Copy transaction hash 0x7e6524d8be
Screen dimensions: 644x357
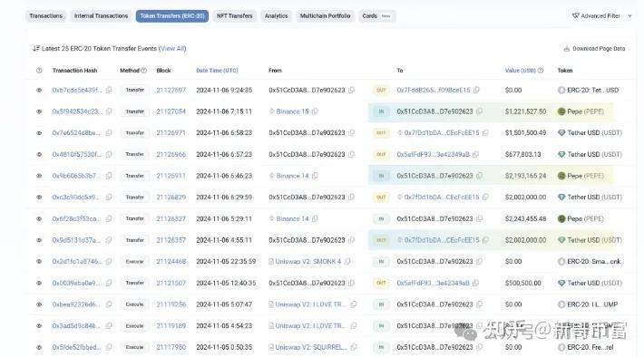(x=109, y=133)
